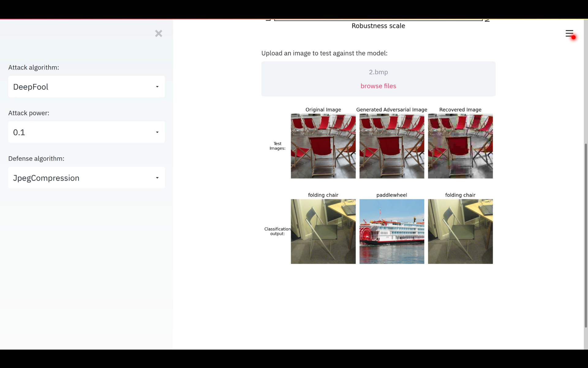Click the folding chair image under Recovered Image
The height and width of the screenshot is (368, 588).
(x=460, y=232)
